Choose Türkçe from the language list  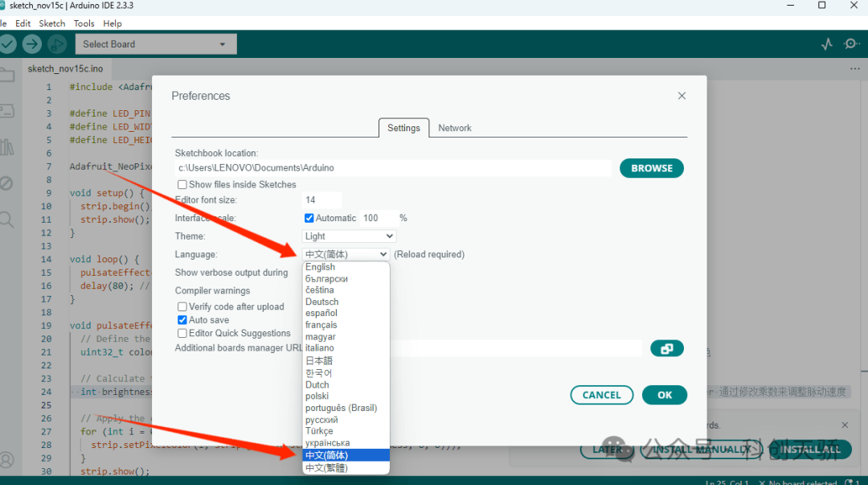click(x=346, y=431)
